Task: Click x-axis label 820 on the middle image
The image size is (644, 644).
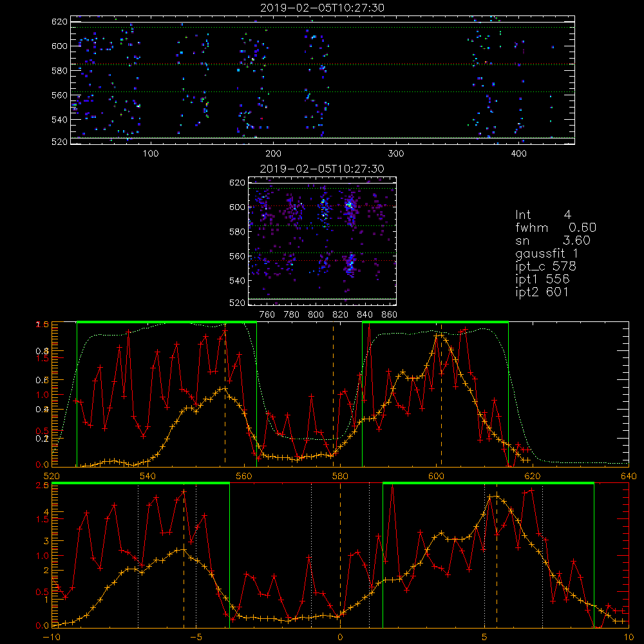Action: (341, 315)
